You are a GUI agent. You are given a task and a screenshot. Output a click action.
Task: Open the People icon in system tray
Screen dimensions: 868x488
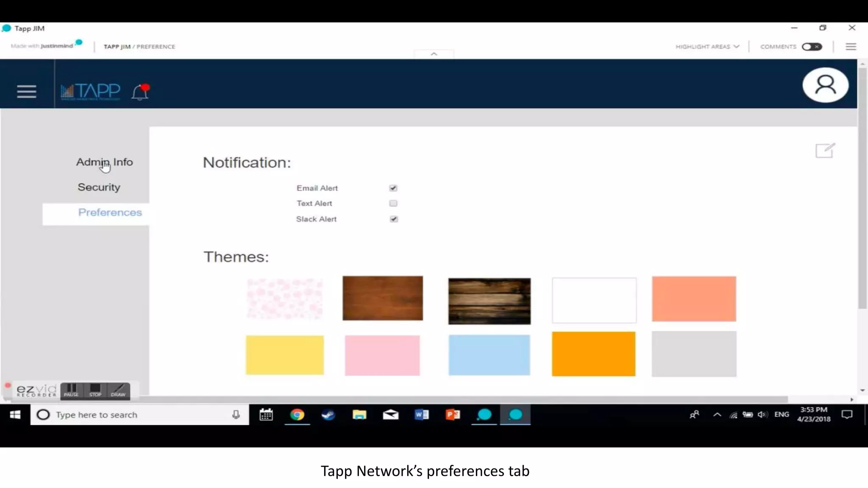[694, 415]
